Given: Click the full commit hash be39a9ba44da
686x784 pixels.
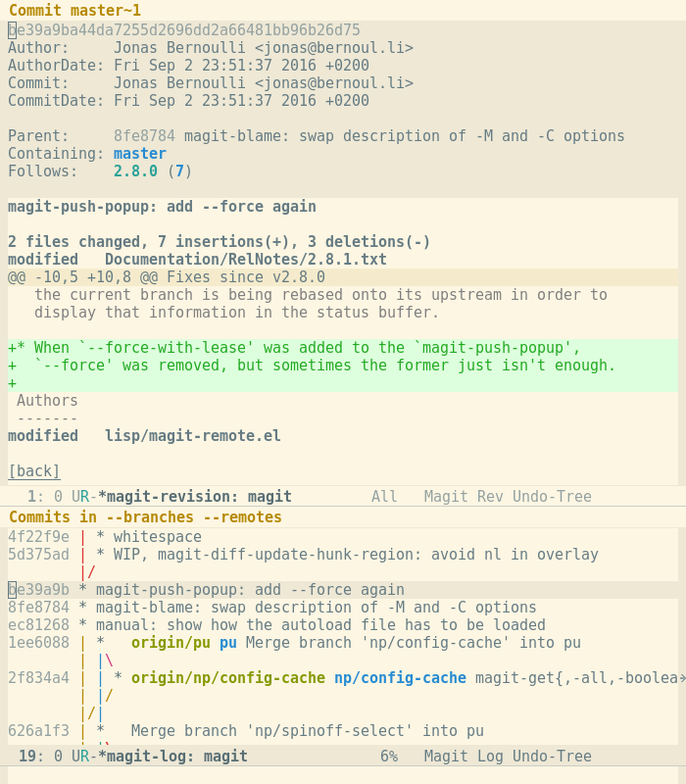Looking at the screenshot, I should (184, 30).
